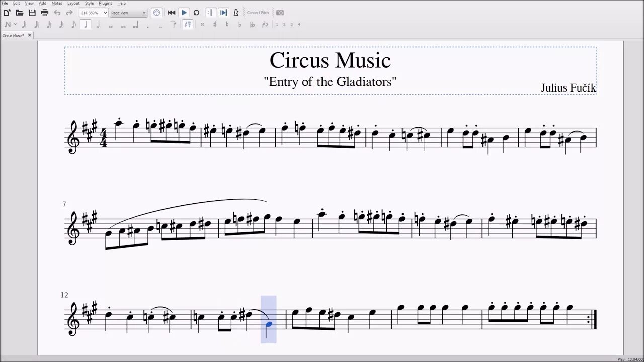Open the Page View mode dropdown
The width and height of the screenshot is (644, 362).
click(x=128, y=13)
